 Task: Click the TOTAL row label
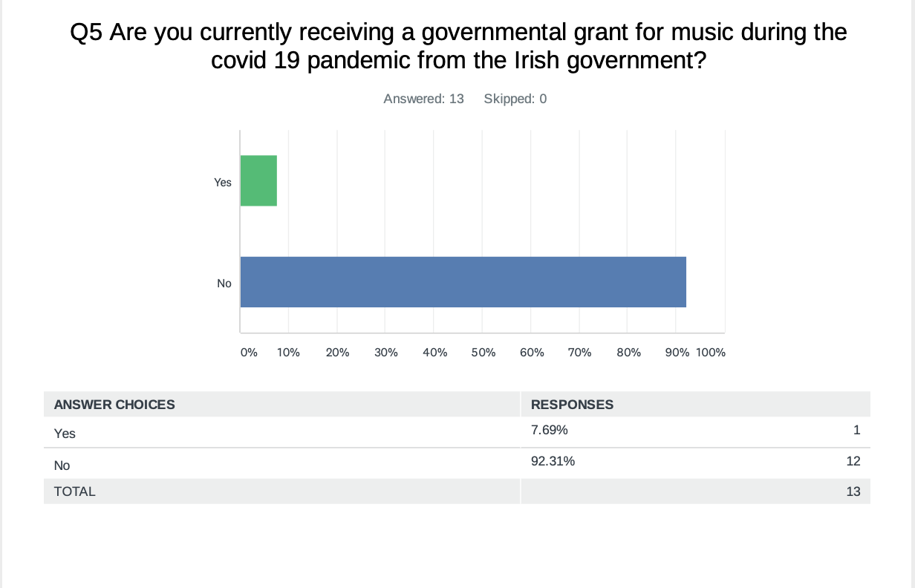74,491
